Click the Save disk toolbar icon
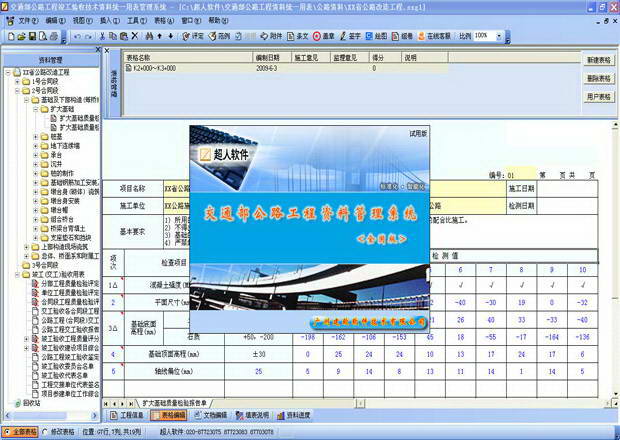The height and width of the screenshot is (440, 620). coord(32,37)
